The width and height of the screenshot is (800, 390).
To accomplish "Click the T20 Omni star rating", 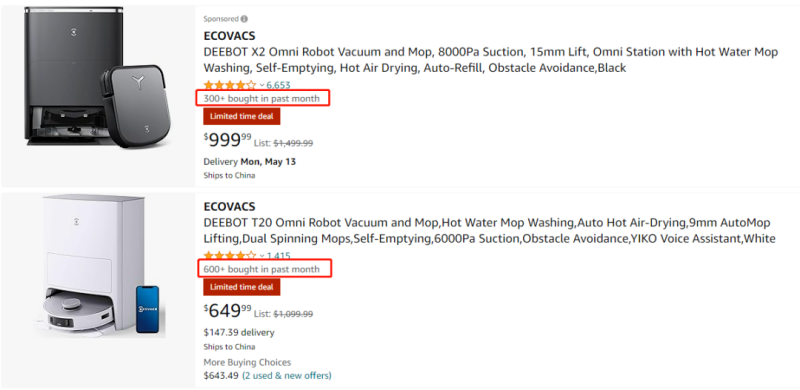I will tap(230, 256).
